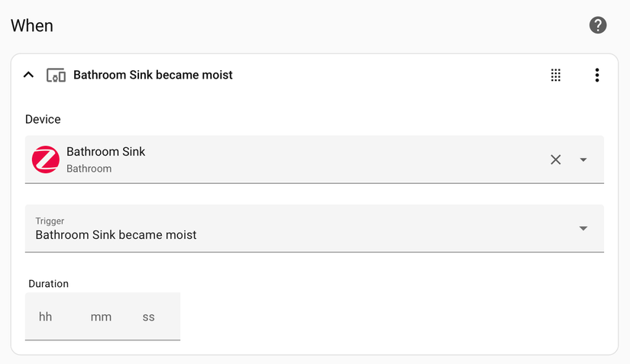Focus the duration seconds field
The width and height of the screenshot is (630, 364).
149,317
